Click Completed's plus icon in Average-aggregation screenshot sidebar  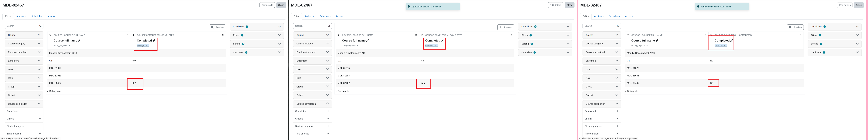point(40,111)
